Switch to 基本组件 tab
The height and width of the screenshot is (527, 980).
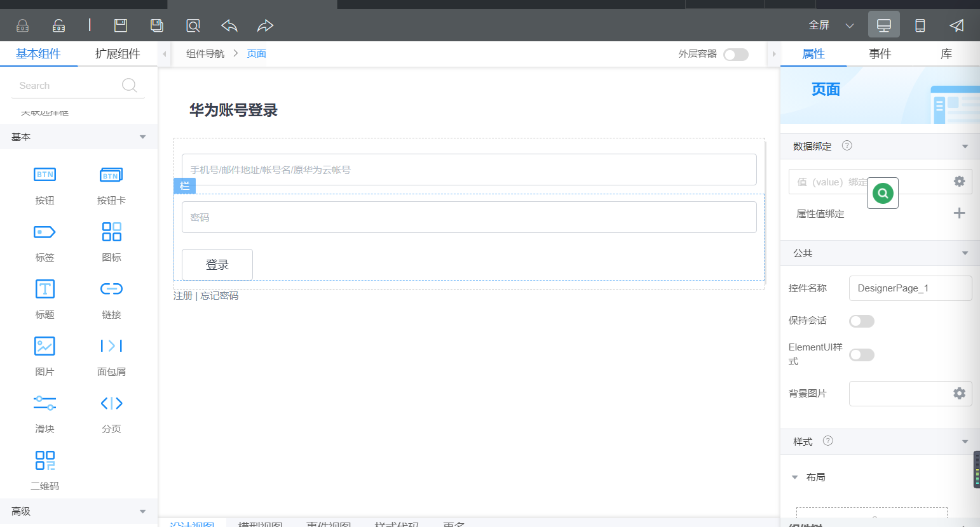pos(38,54)
